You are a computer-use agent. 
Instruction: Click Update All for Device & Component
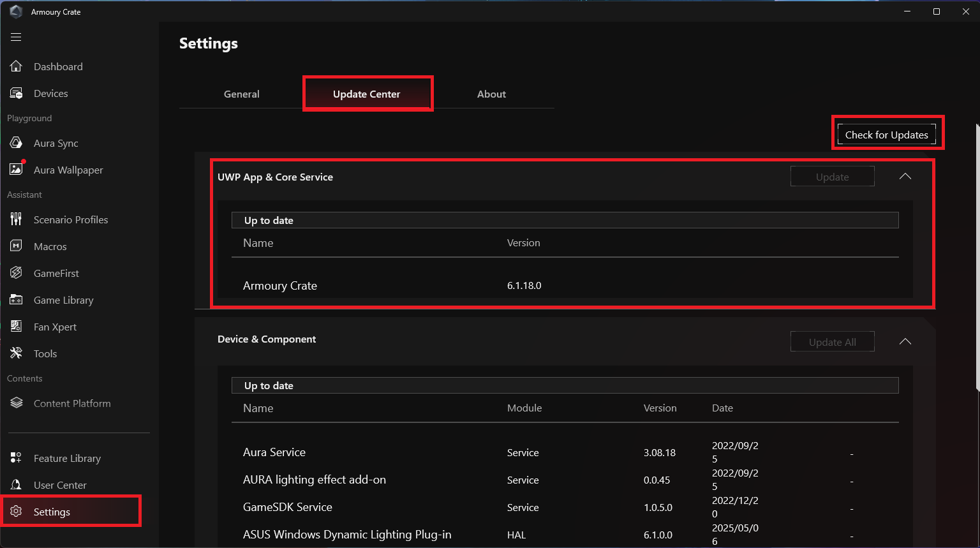(833, 342)
